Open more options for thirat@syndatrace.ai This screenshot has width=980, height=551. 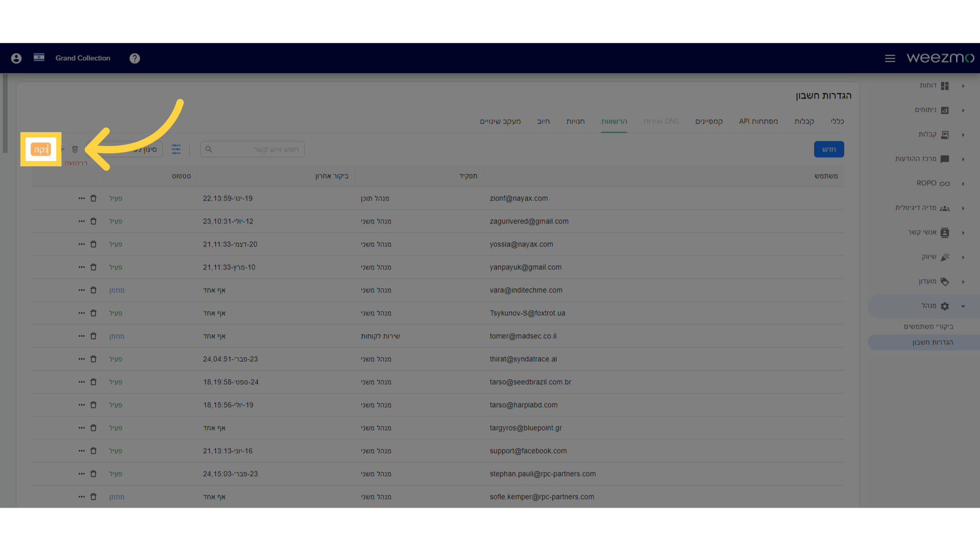[x=82, y=359]
